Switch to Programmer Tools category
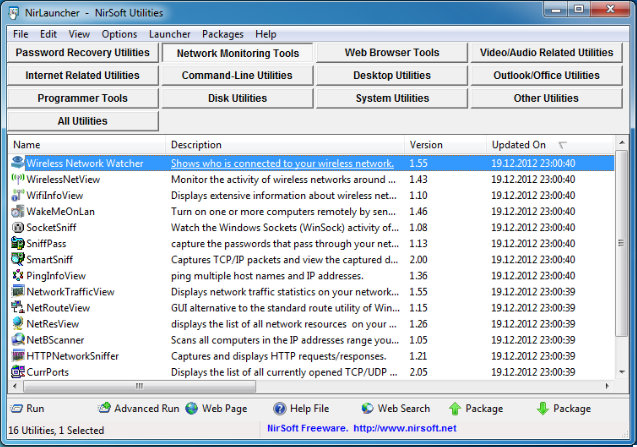The width and height of the screenshot is (637, 447). coord(83,98)
